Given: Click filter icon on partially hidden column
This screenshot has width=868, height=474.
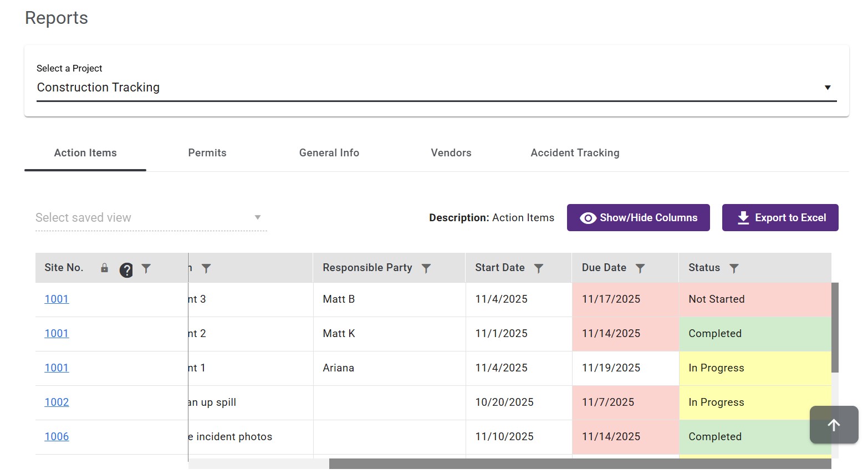Looking at the screenshot, I should (x=206, y=268).
